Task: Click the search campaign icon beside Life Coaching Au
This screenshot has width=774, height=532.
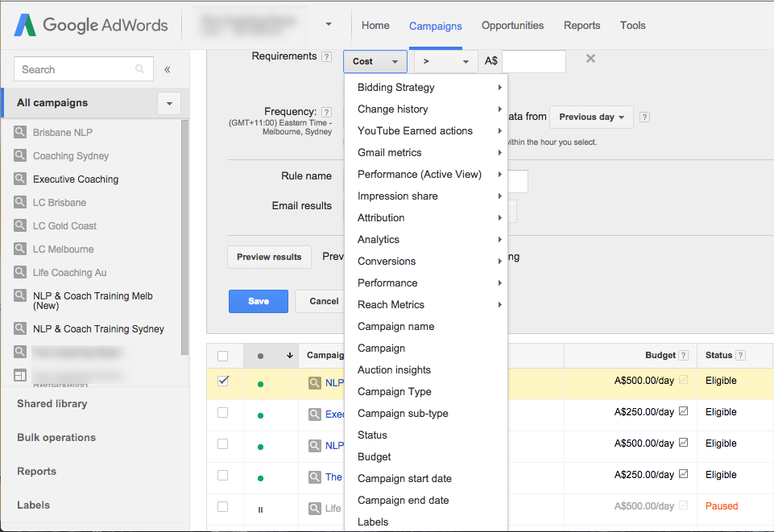Action: point(20,272)
